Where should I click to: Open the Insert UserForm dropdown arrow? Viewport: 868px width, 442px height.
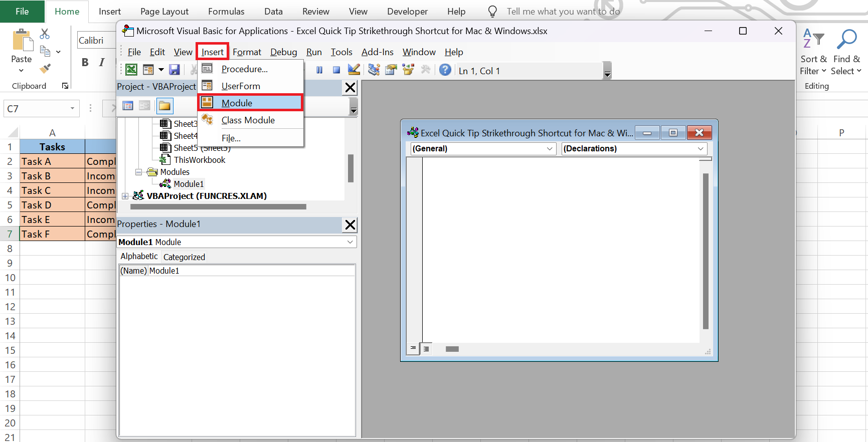[161, 70]
